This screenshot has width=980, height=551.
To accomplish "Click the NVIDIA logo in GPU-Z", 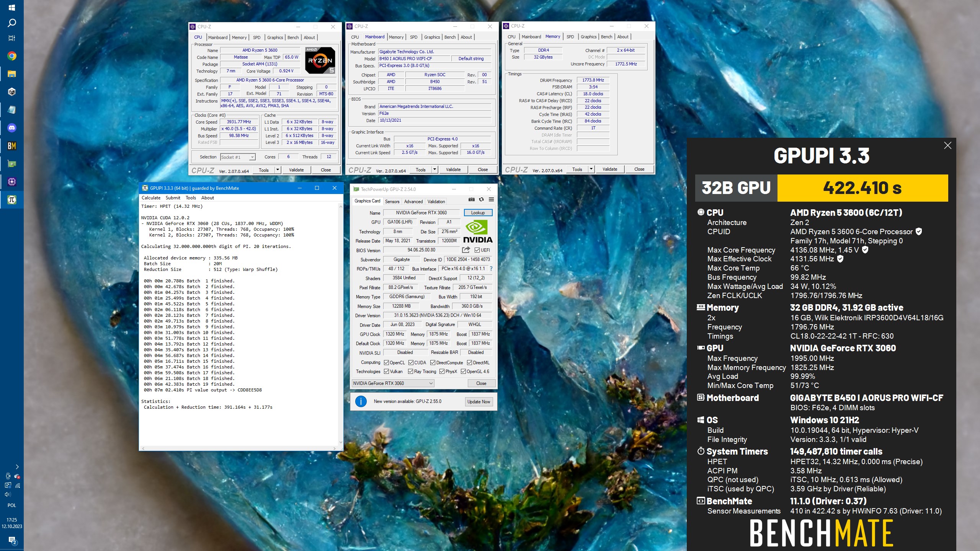I will [478, 231].
